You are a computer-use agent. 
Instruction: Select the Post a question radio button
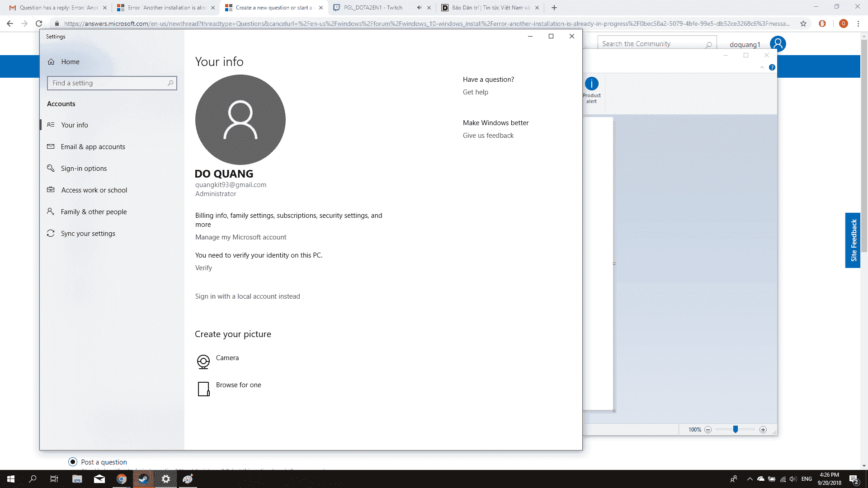[73, 462]
